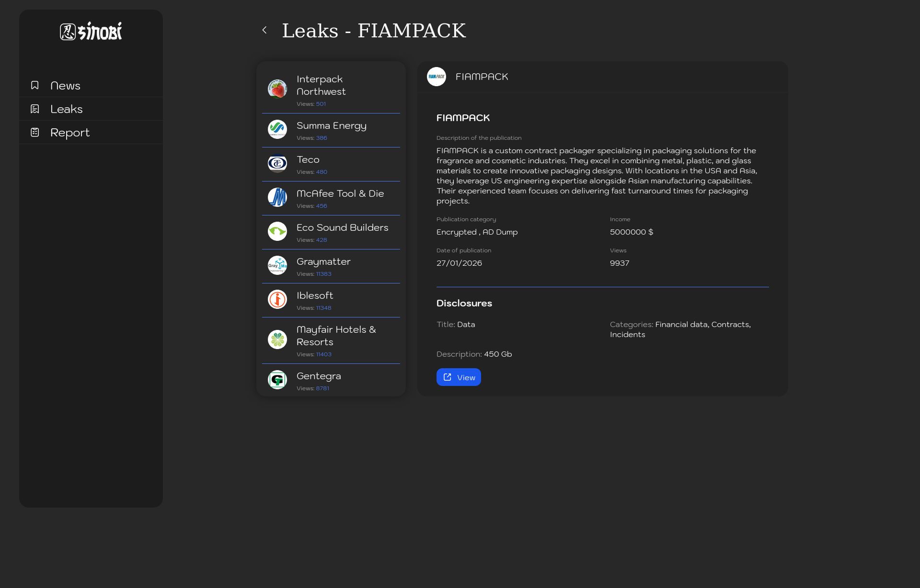Click the FIAMPACK logo in the detail header
This screenshot has width=920, height=588.
436,77
